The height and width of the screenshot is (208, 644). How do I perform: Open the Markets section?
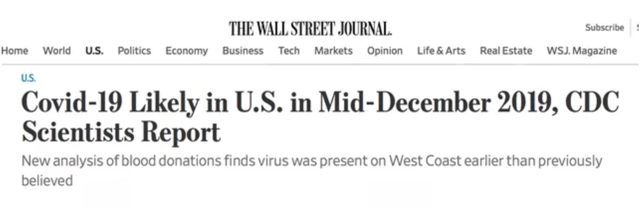click(x=333, y=51)
